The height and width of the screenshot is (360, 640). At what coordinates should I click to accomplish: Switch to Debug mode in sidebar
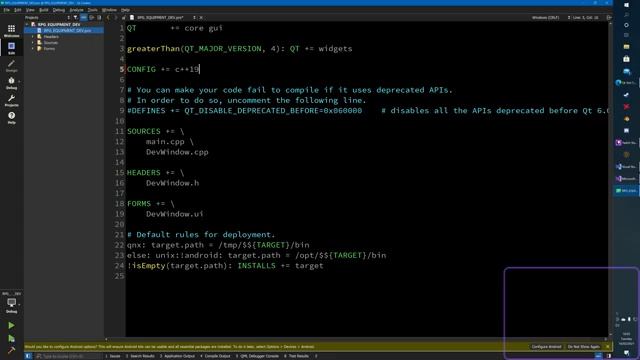click(11, 83)
